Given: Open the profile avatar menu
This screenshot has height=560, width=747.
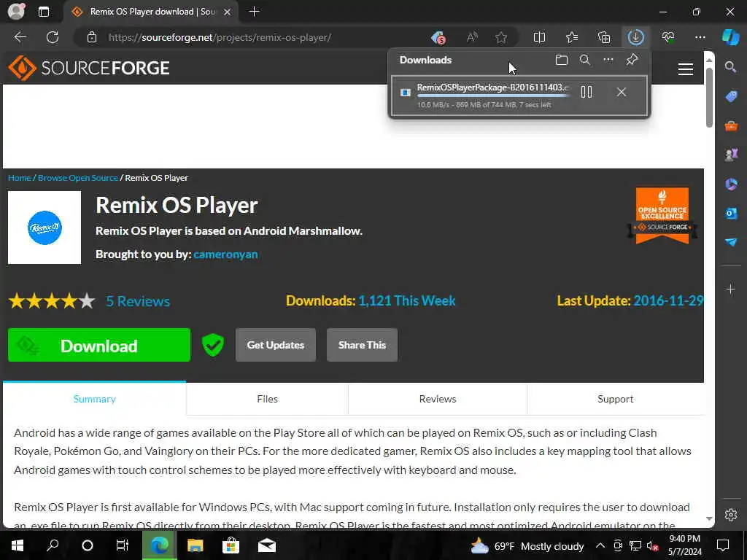Looking at the screenshot, I should pyautogui.click(x=16, y=12).
